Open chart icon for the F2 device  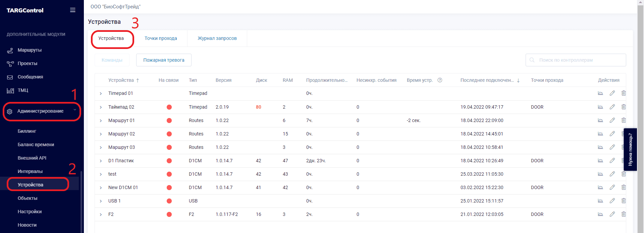click(600, 214)
